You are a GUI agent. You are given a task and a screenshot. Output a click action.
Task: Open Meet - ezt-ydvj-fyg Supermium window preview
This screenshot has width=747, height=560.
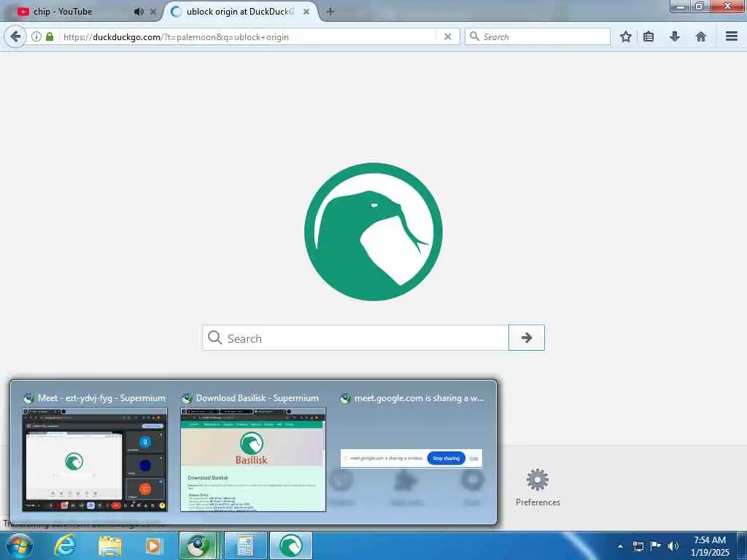click(x=95, y=459)
